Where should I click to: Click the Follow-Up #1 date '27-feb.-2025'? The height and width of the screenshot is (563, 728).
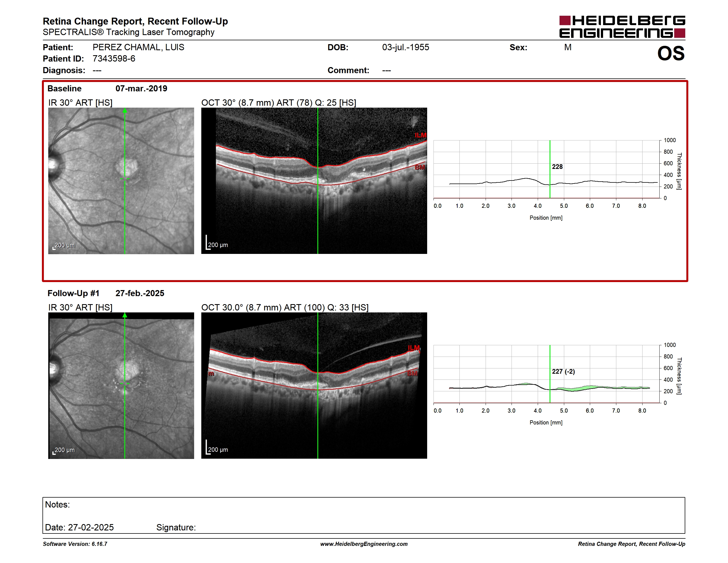pyautogui.click(x=140, y=293)
